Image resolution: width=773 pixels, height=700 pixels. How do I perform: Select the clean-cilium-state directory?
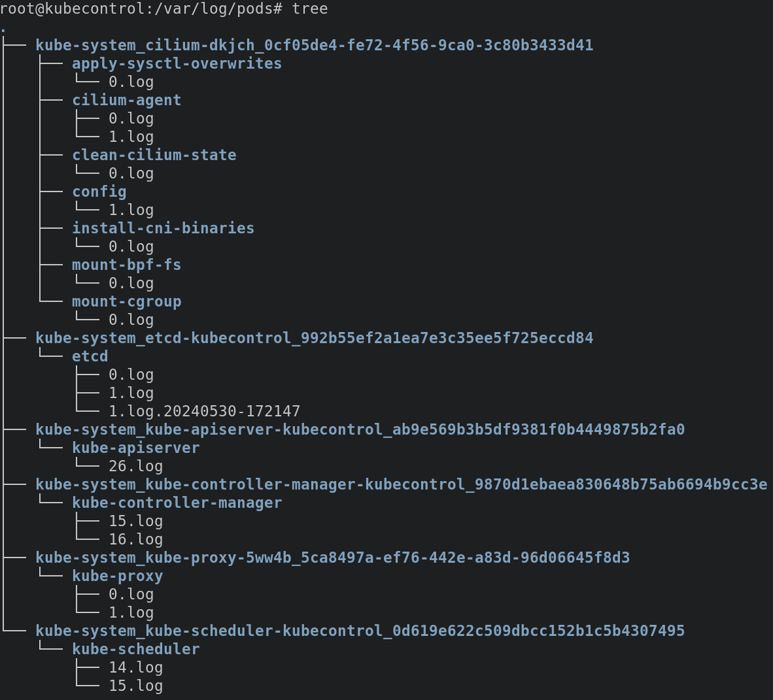[154, 155]
